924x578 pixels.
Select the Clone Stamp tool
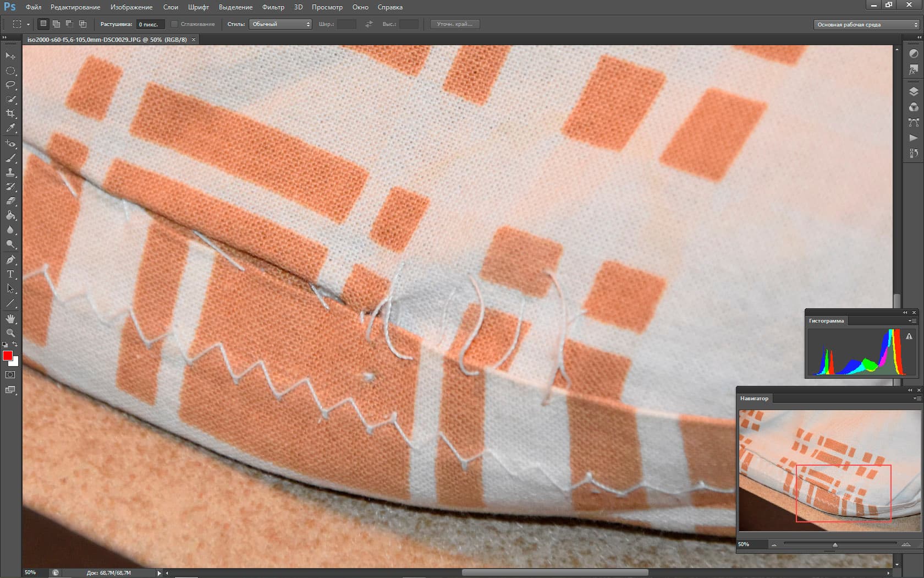pyautogui.click(x=10, y=172)
